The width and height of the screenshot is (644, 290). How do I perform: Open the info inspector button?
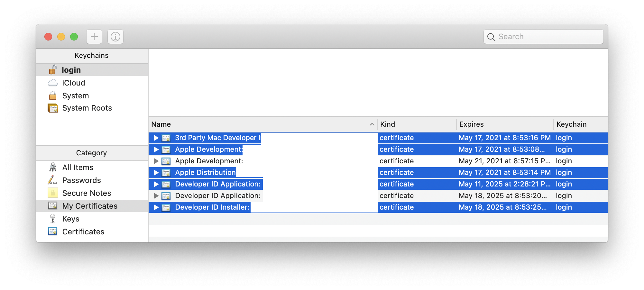click(115, 37)
